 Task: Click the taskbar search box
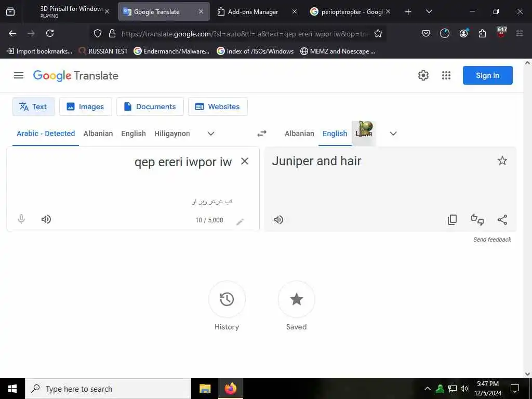(108, 389)
